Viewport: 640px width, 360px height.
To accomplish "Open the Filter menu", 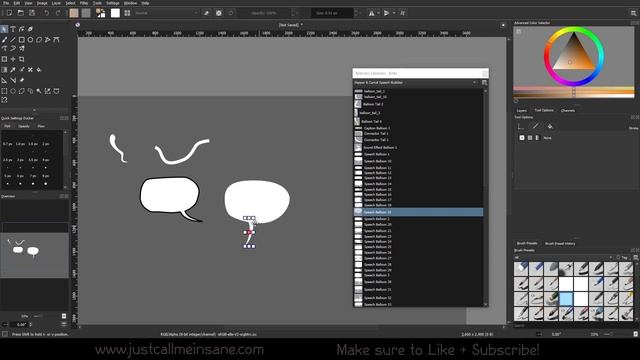I will point(84,3).
